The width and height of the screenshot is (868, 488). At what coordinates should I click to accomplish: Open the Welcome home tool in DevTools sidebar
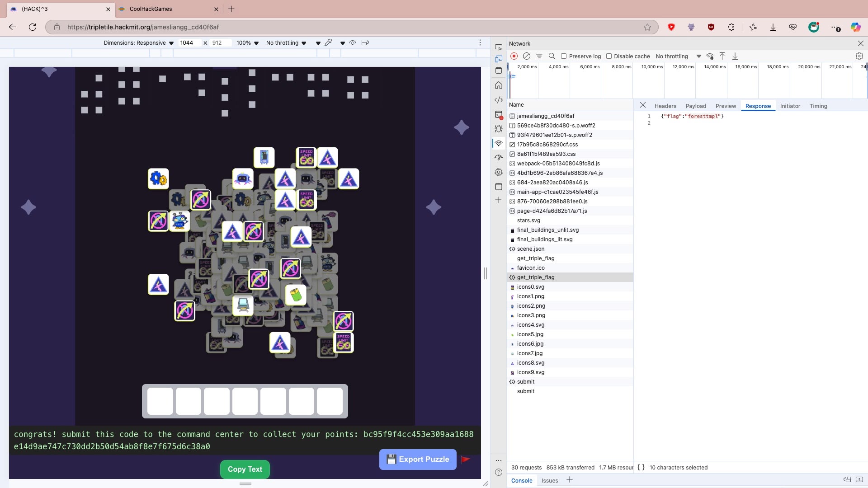(499, 85)
